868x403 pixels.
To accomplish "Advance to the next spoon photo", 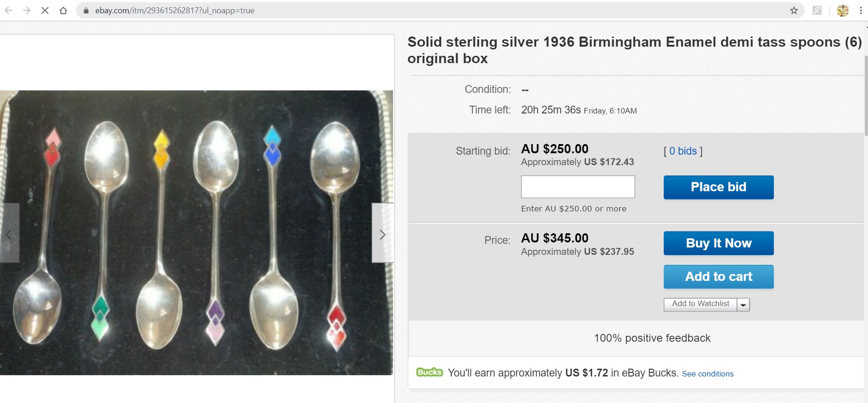I will 383,235.
